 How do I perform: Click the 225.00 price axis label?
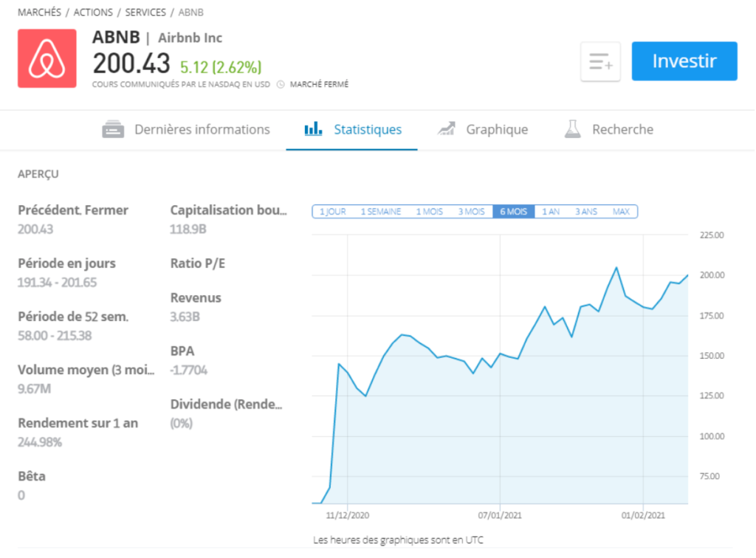click(x=712, y=235)
